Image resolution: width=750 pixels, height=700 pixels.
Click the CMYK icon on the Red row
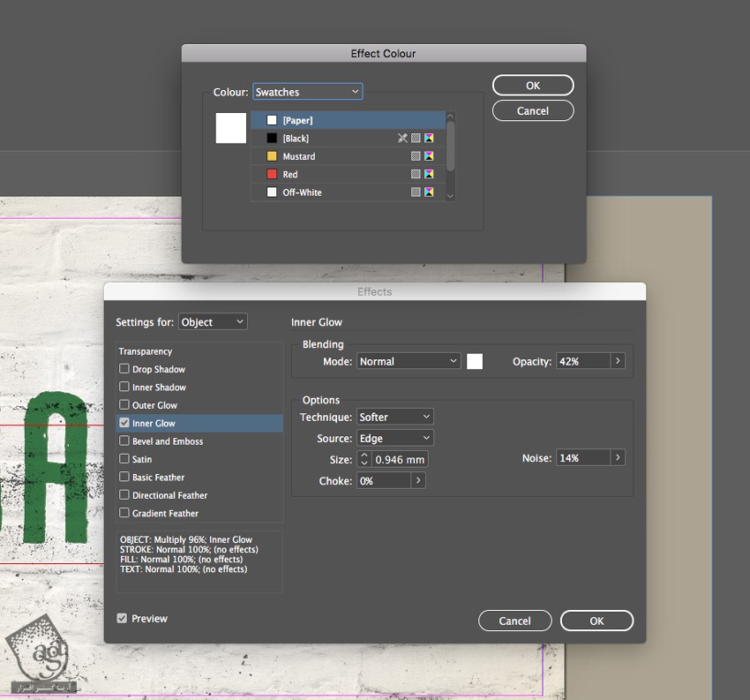pyautogui.click(x=429, y=175)
